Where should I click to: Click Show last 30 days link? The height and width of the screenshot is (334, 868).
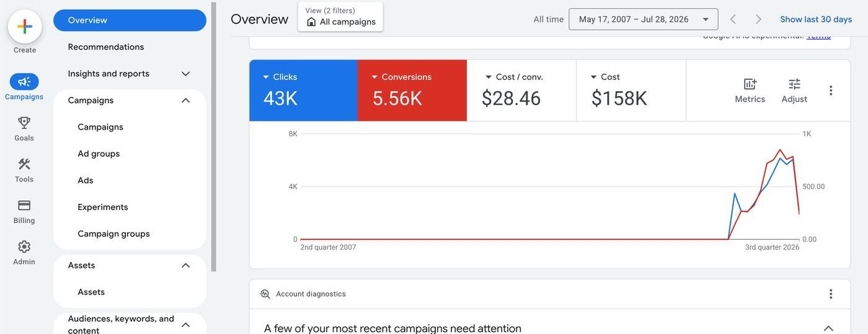(816, 19)
